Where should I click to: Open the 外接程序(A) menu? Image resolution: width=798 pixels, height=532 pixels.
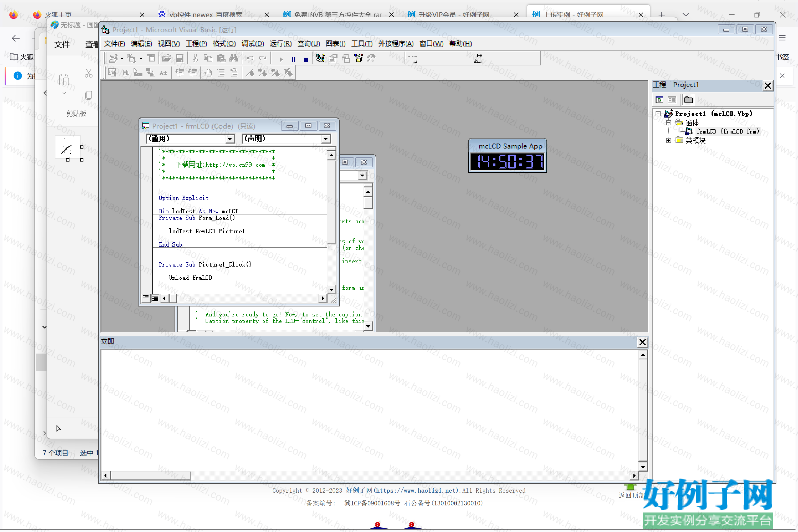[396, 44]
